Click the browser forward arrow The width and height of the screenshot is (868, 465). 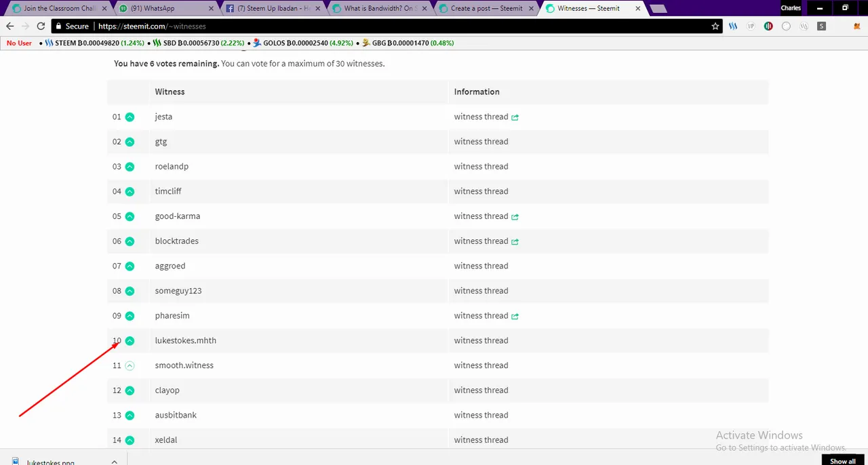(26, 26)
